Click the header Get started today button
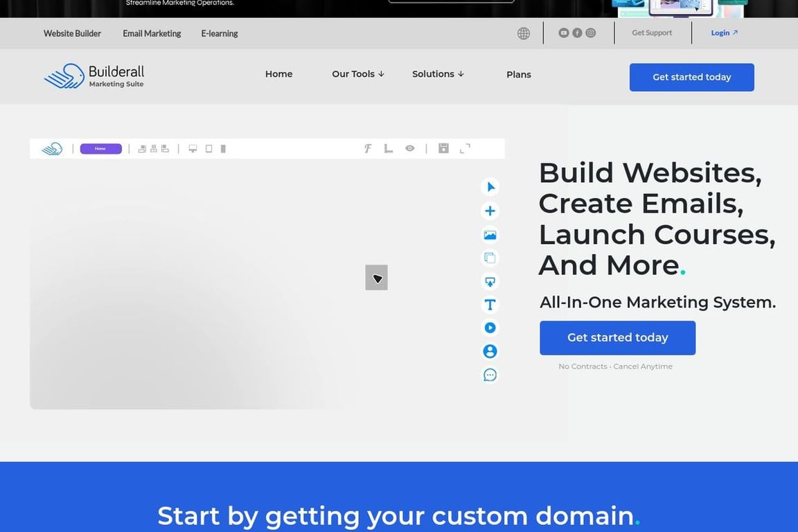 click(x=691, y=78)
